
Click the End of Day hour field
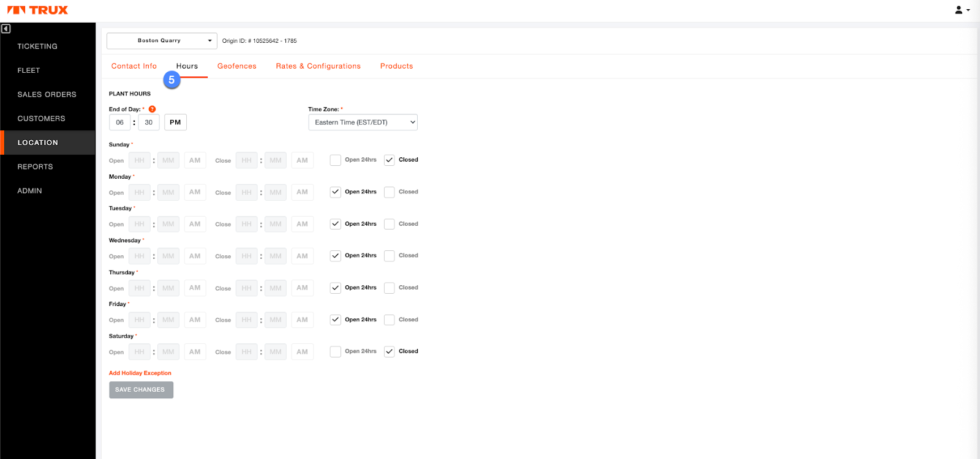click(x=120, y=122)
